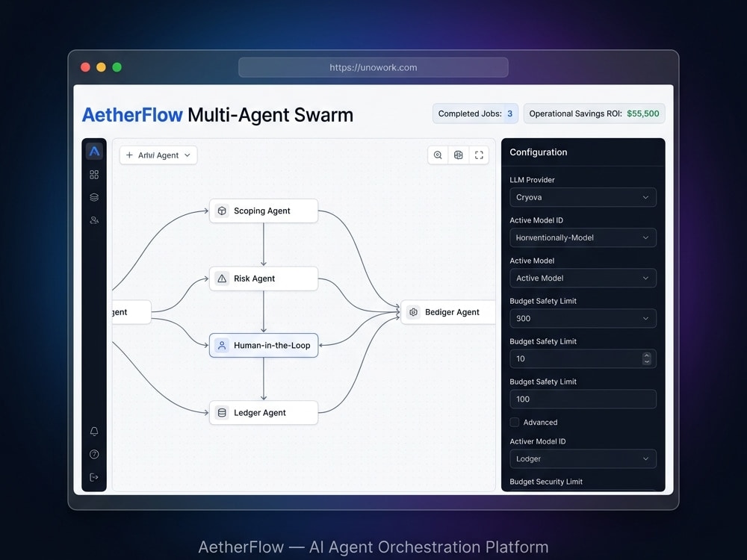
Task: Click the logout icon in sidebar
Action: pyautogui.click(x=94, y=477)
